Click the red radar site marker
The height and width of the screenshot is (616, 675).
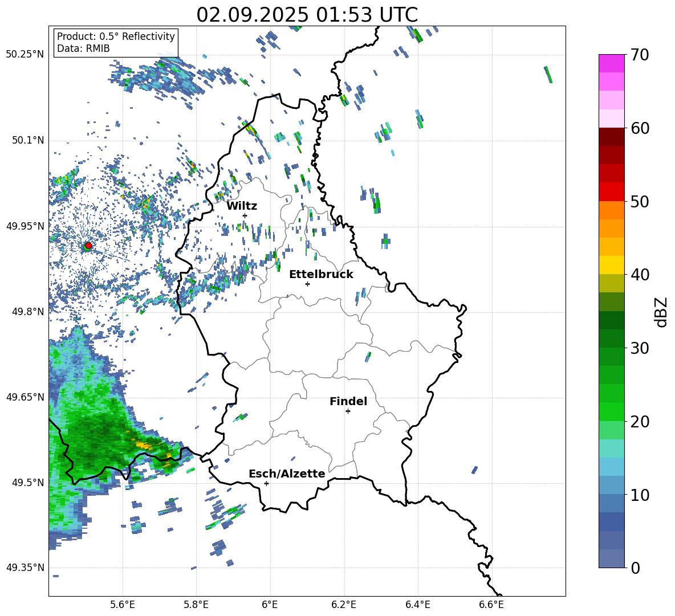pyautogui.click(x=88, y=246)
